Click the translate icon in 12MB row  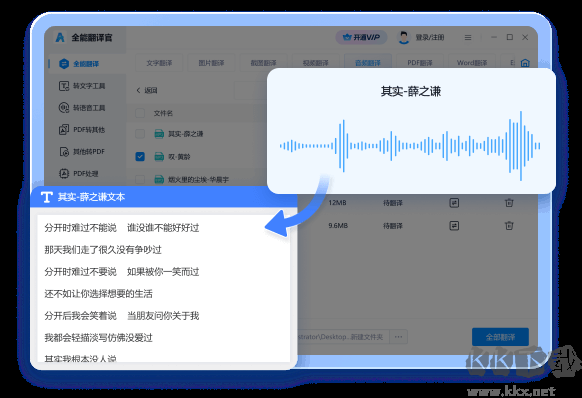coord(454,203)
